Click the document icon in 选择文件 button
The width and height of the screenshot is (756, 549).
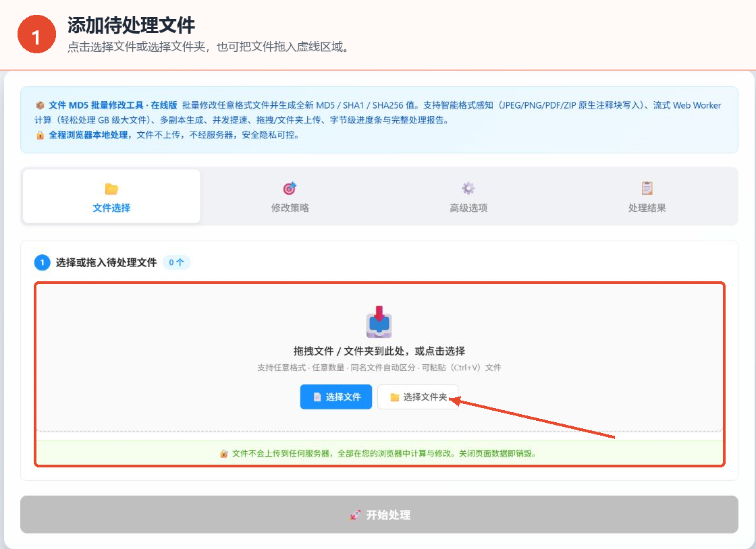tap(317, 397)
